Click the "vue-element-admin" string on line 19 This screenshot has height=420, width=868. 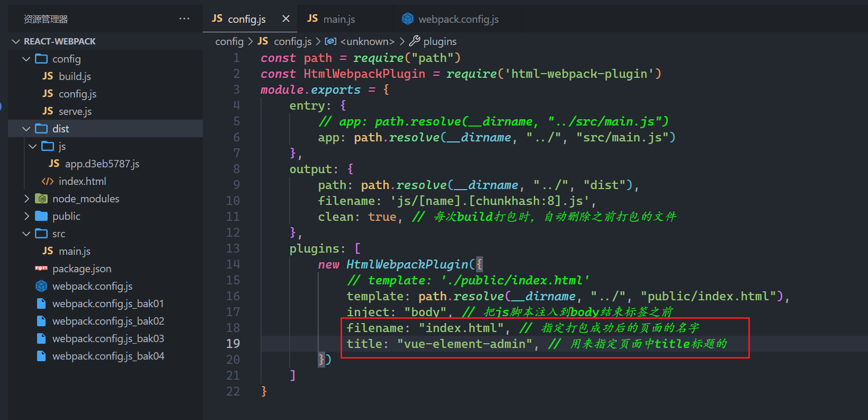(464, 344)
